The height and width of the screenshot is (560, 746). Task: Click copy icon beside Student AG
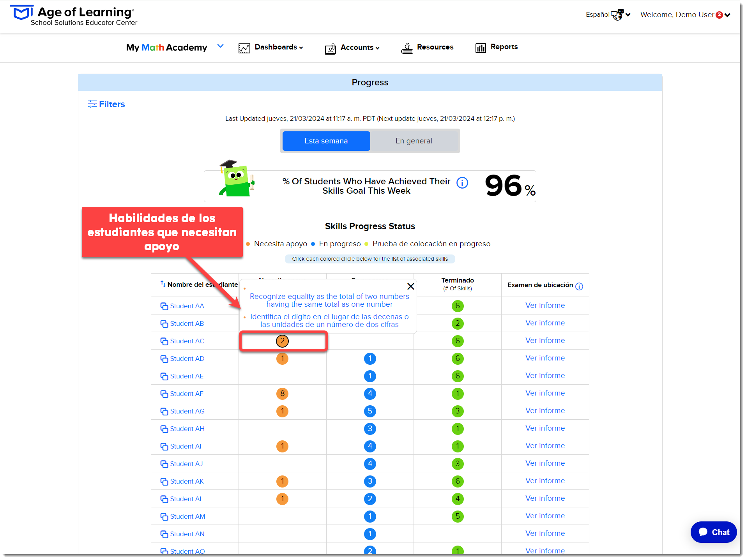164,412
